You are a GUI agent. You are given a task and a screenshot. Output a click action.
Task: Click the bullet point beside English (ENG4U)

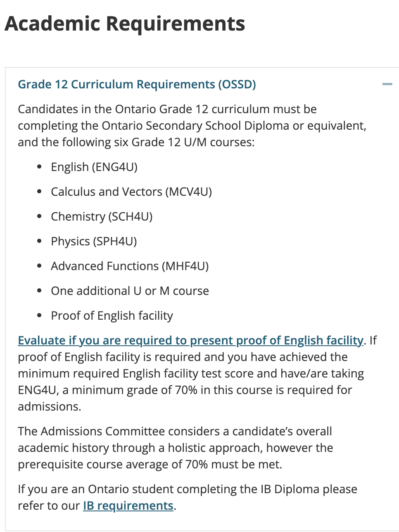(39, 167)
